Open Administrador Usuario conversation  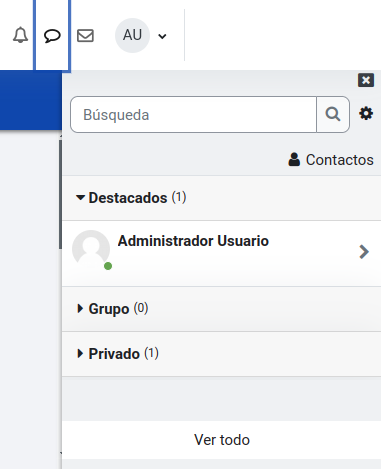[x=222, y=253]
